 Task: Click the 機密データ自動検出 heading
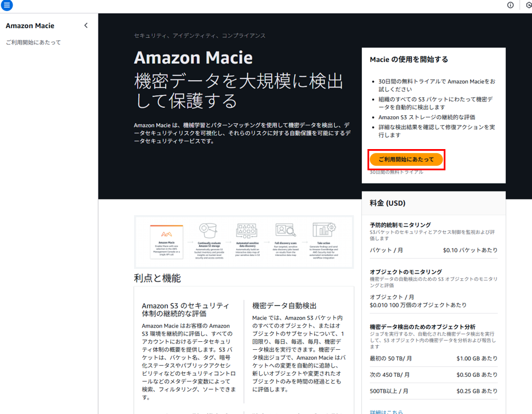[x=284, y=306]
